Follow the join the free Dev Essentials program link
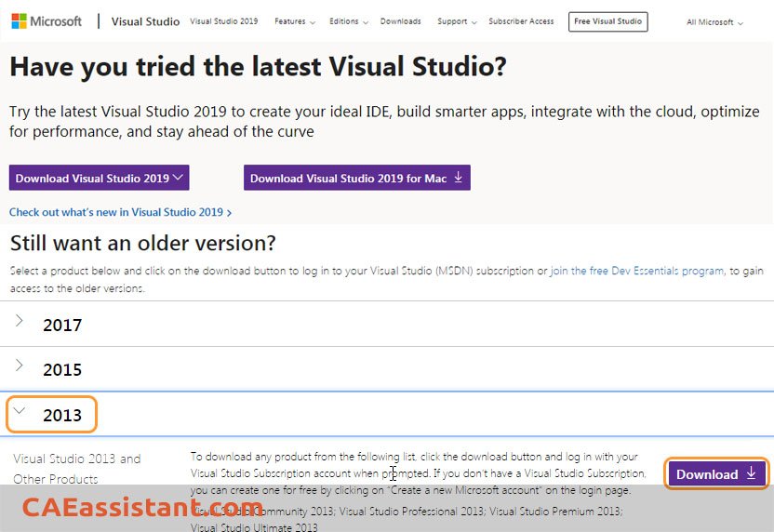 pyautogui.click(x=636, y=271)
